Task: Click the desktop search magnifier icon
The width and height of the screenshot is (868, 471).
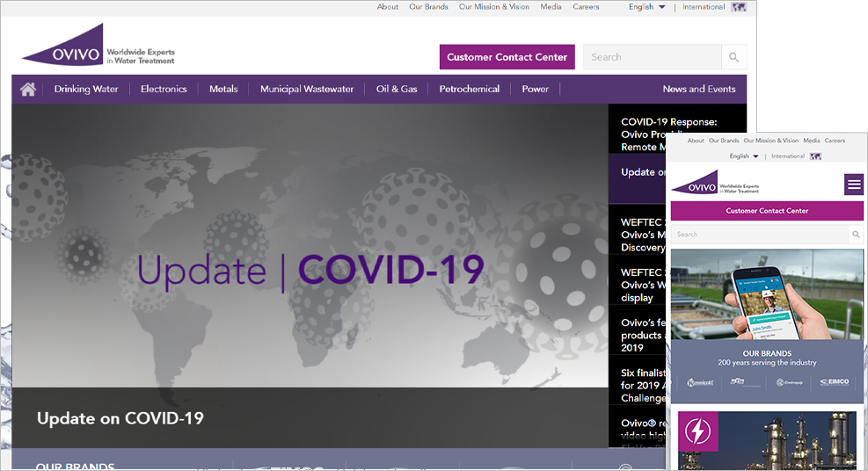Action: point(734,57)
